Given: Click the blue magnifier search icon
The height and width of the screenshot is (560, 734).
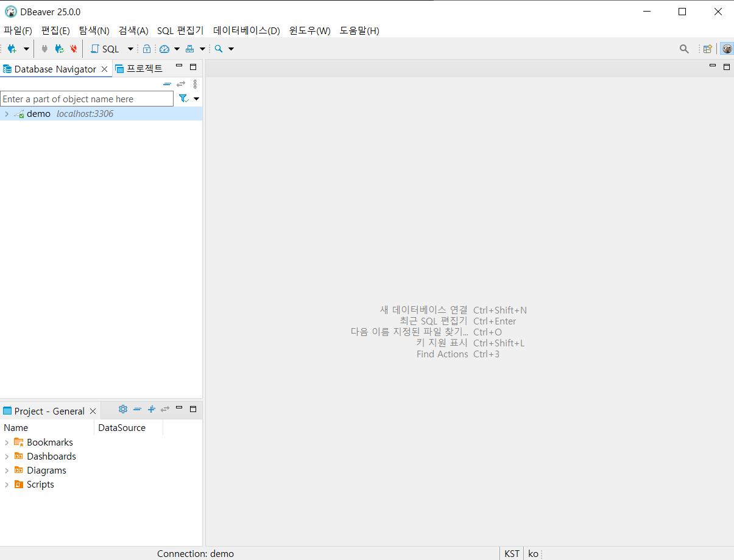Looking at the screenshot, I should [x=219, y=49].
